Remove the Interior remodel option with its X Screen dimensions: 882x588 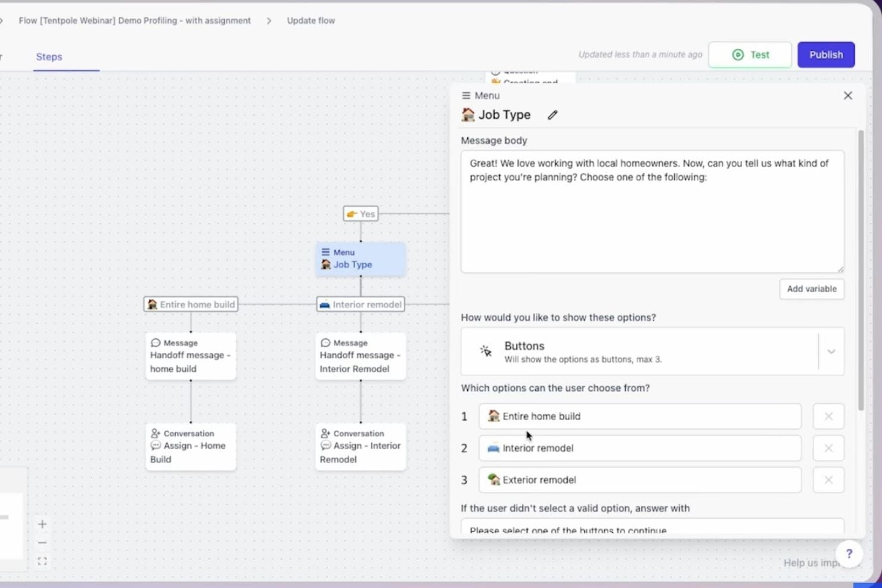click(x=828, y=448)
